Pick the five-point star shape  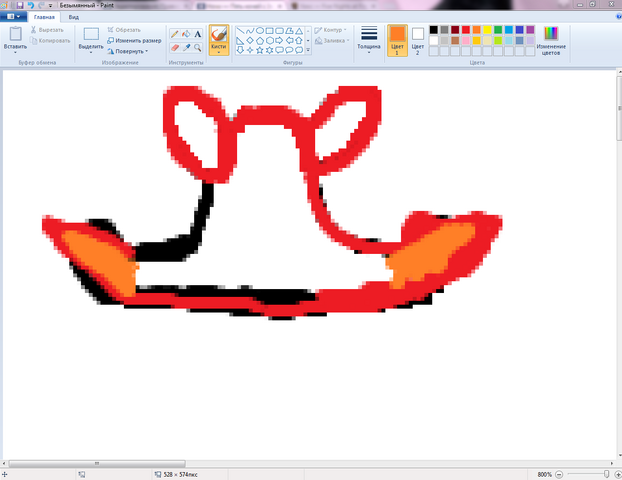(260, 50)
